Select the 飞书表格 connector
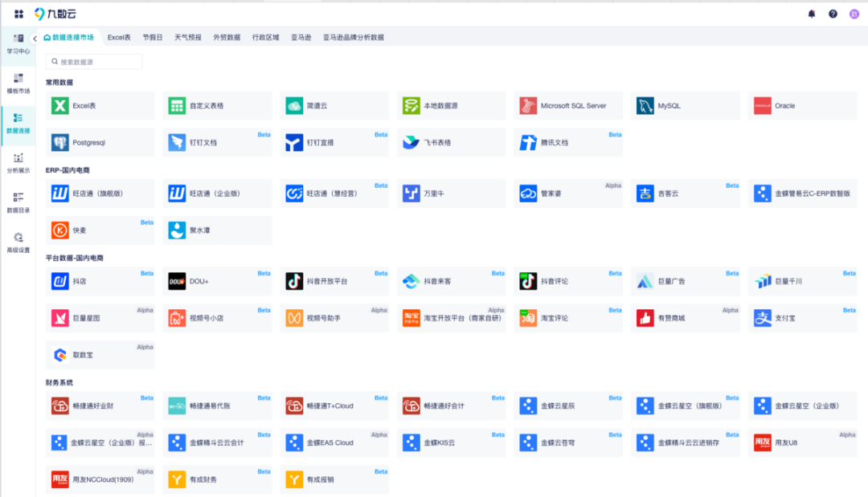 451,143
